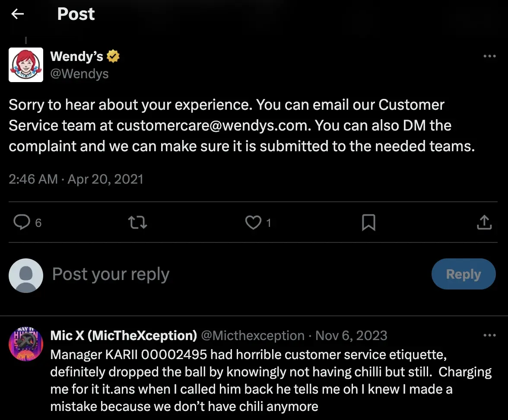This screenshot has height=420, width=508.
Task: Repost the Wendy's post
Action: [x=138, y=223]
